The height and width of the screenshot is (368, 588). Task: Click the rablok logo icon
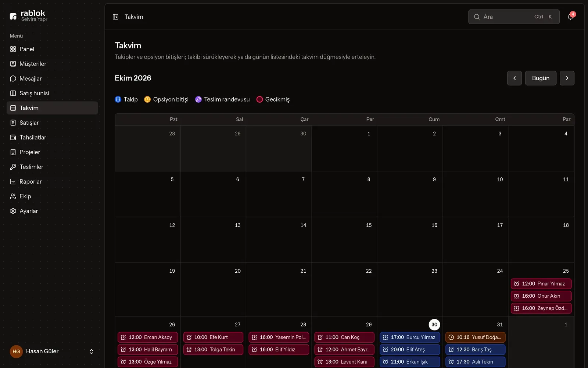point(13,16)
